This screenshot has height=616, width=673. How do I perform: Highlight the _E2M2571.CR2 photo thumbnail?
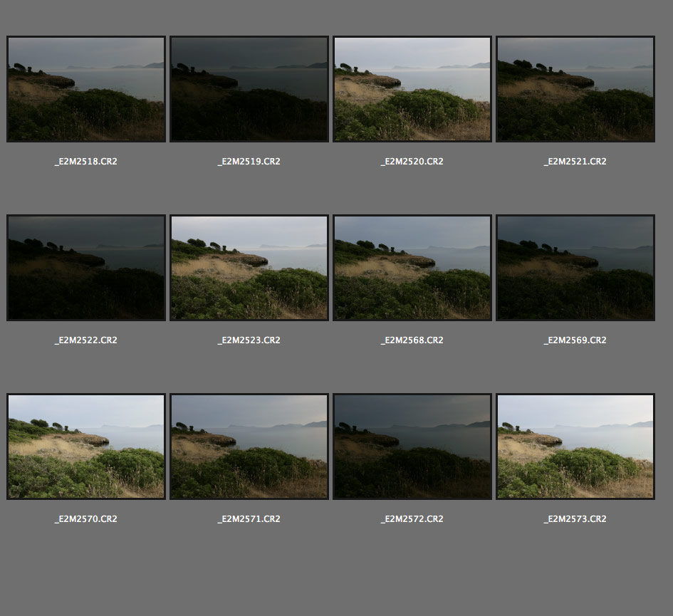pyautogui.click(x=249, y=447)
